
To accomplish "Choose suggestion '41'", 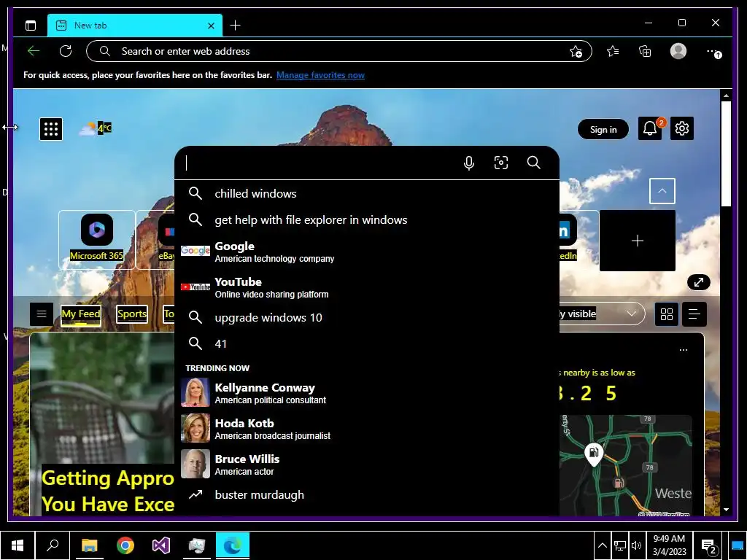I will (x=367, y=343).
